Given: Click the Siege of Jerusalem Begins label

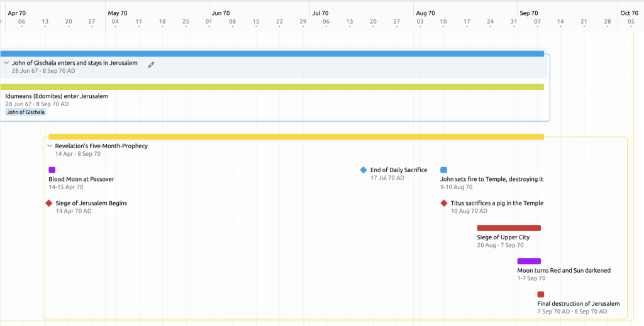Looking at the screenshot, I should [91, 203].
